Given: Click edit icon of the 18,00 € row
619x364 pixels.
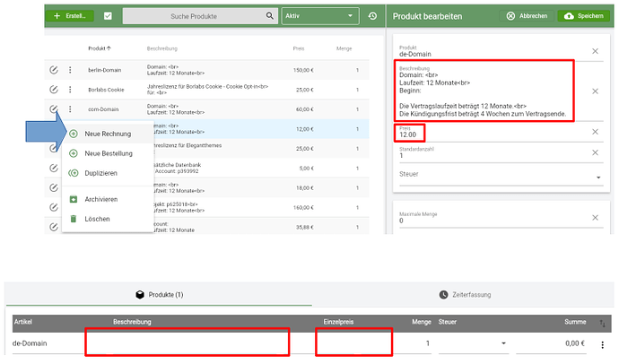Looking at the screenshot, I should pyautogui.click(x=54, y=187).
